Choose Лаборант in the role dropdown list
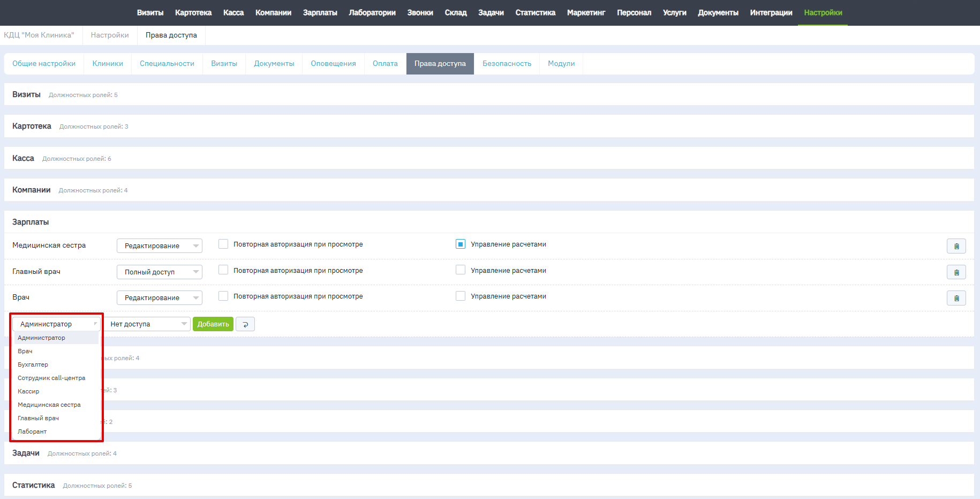This screenshot has height=499, width=980. point(32,431)
